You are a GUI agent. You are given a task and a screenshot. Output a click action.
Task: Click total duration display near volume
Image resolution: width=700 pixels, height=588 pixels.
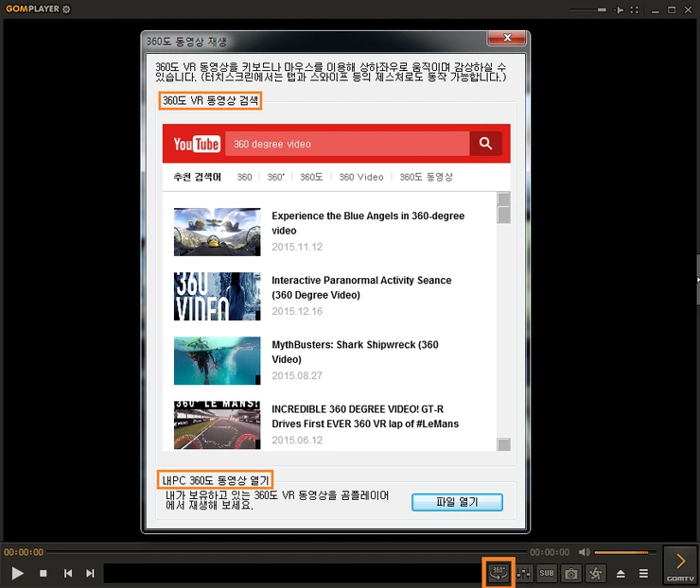click(550, 552)
